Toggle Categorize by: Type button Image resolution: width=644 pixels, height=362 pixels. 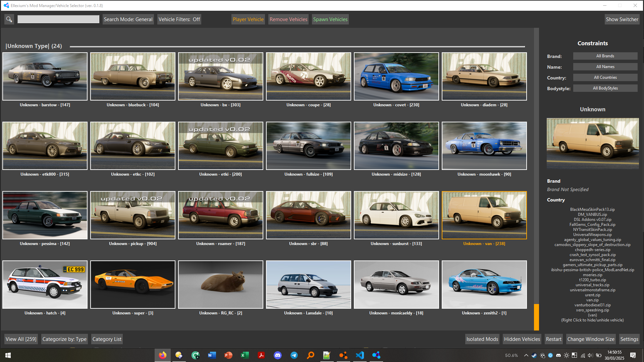point(64,339)
